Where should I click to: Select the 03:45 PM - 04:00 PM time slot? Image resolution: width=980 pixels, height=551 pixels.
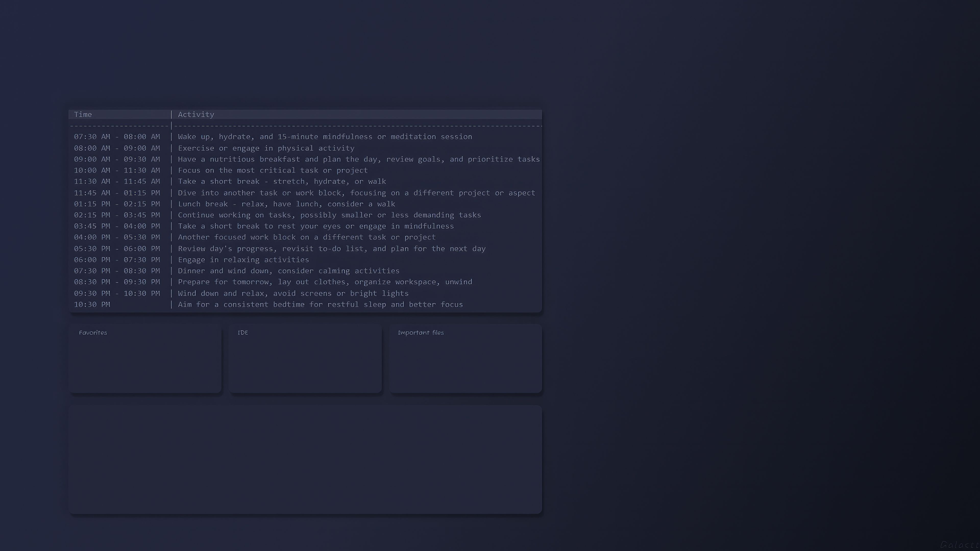click(117, 226)
